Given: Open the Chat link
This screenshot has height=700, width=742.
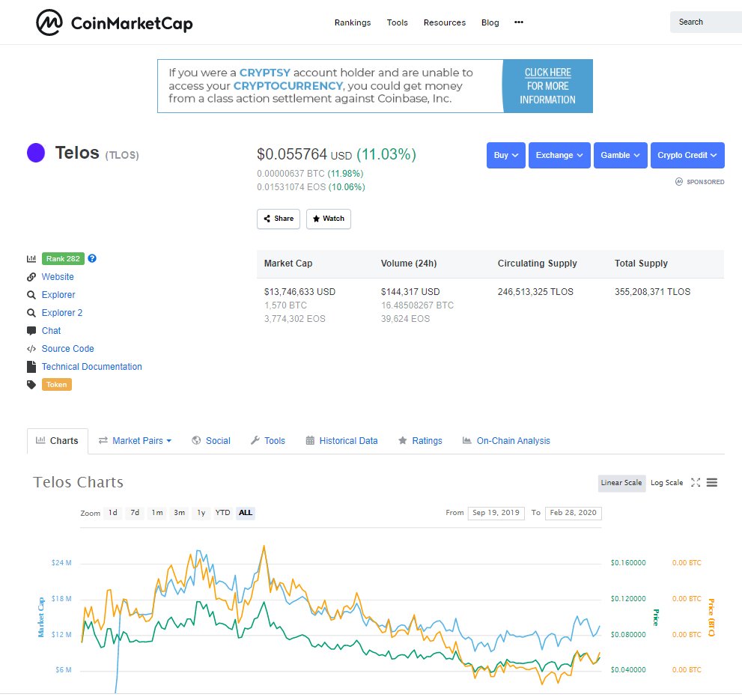Looking at the screenshot, I should coord(51,331).
